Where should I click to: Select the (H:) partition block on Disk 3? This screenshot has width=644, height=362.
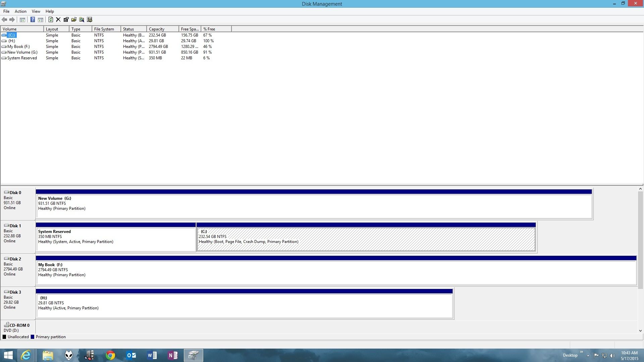(244, 303)
